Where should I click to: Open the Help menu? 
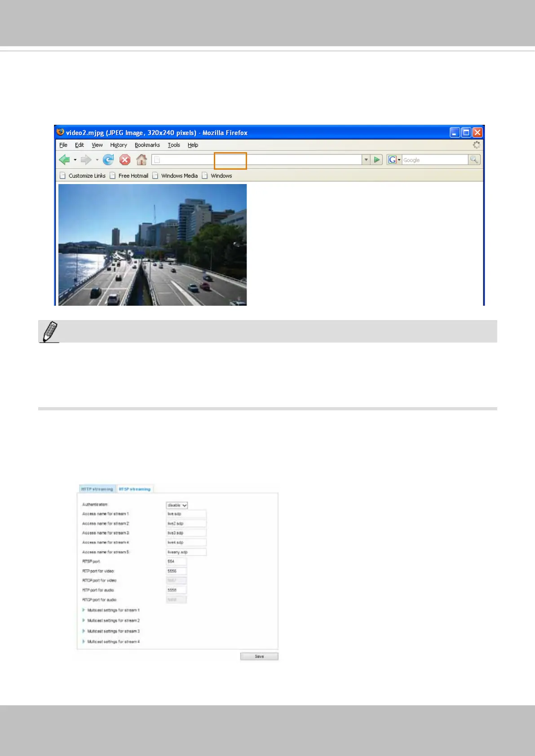193,145
